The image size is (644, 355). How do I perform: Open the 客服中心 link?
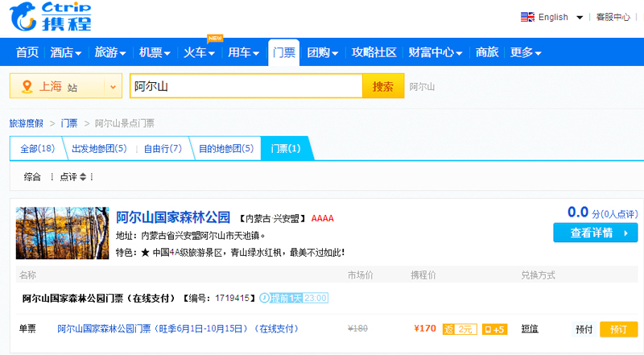click(613, 17)
